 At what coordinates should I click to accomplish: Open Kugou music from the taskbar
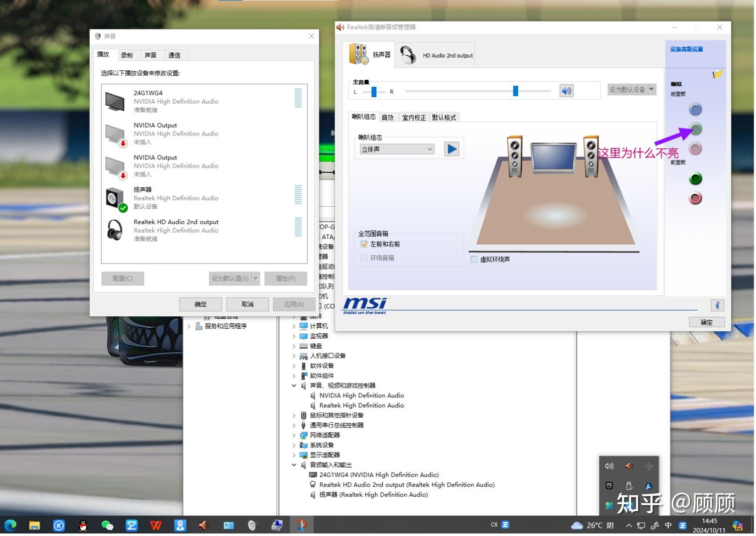(59, 525)
